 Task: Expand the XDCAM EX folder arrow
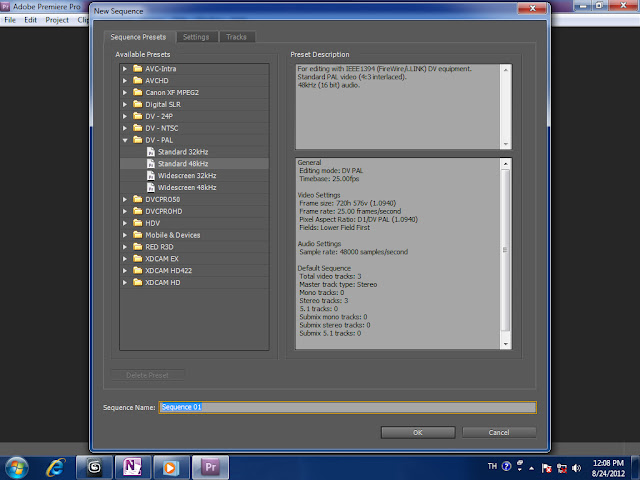(125, 259)
